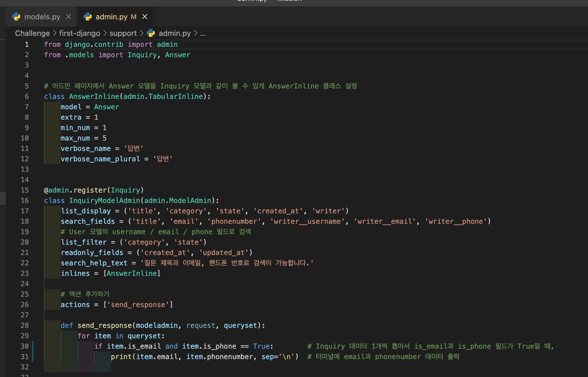Click the 'send_response' function name
Viewport: 588px width, 377px height.
click(104, 326)
